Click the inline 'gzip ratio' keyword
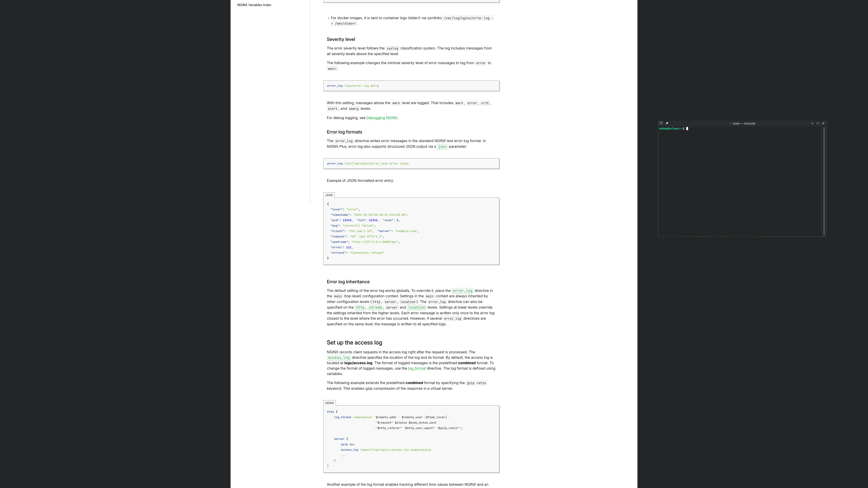This screenshot has height=488, width=868. click(x=476, y=383)
